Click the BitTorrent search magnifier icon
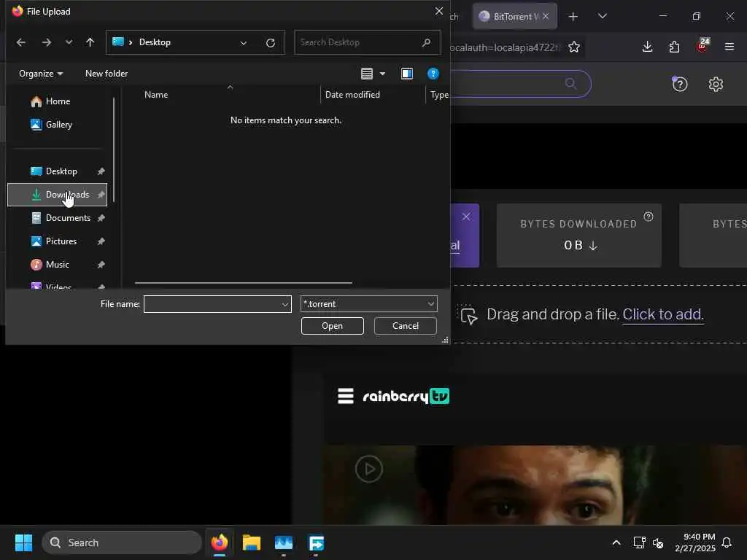Viewport: 747px width, 560px height. [x=570, y=85]
